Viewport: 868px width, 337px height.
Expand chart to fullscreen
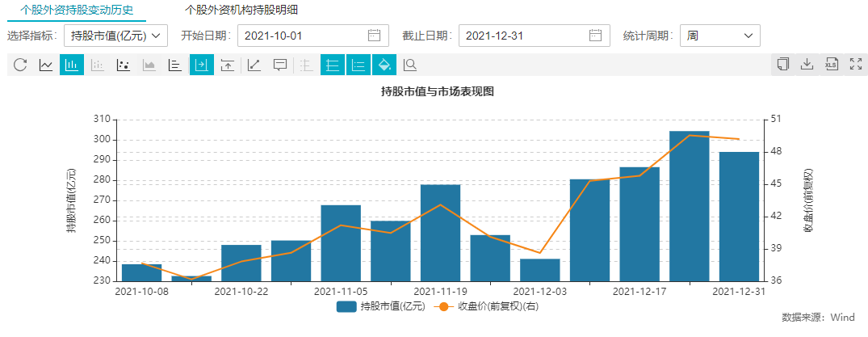pyautogui.click(x=856, y=65)
